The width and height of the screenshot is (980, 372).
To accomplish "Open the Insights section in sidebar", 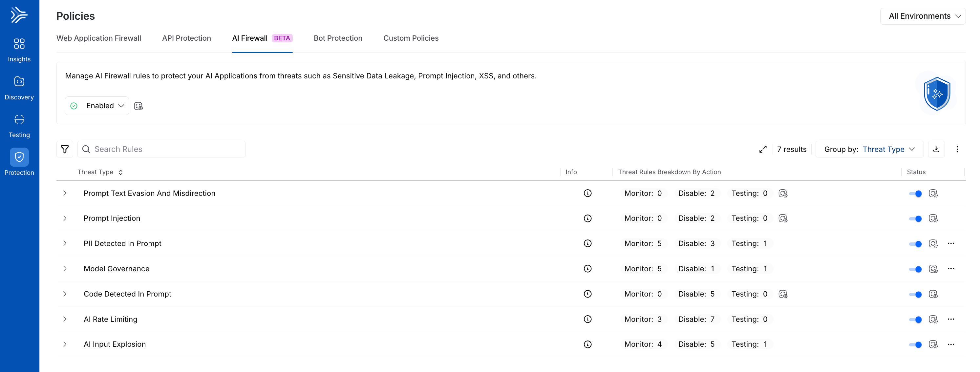I will [x=19, y=50].
